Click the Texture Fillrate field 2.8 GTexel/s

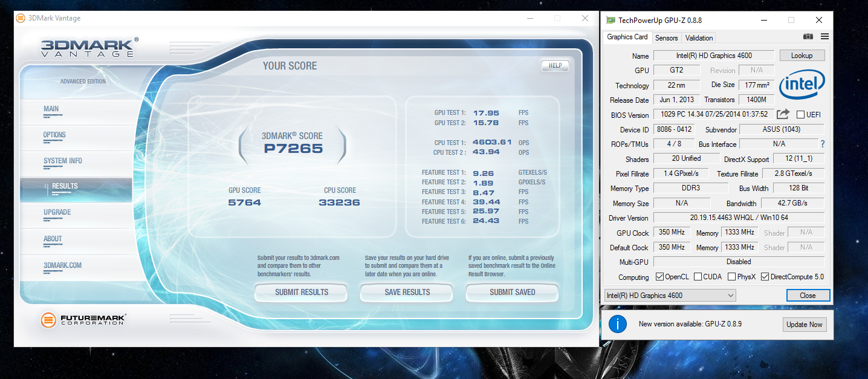(794, 173)
